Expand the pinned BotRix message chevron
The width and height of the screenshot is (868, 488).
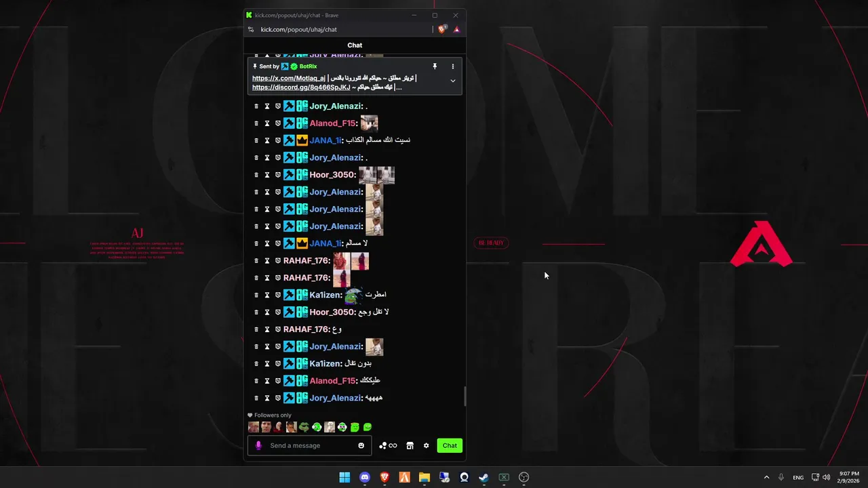point(452,81)
